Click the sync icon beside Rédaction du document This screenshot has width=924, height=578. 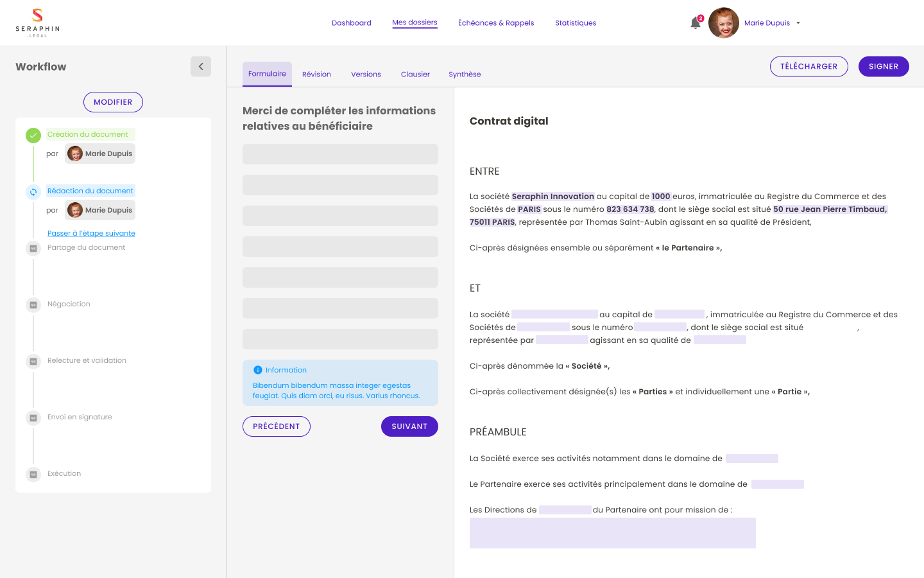coord(33,191)
